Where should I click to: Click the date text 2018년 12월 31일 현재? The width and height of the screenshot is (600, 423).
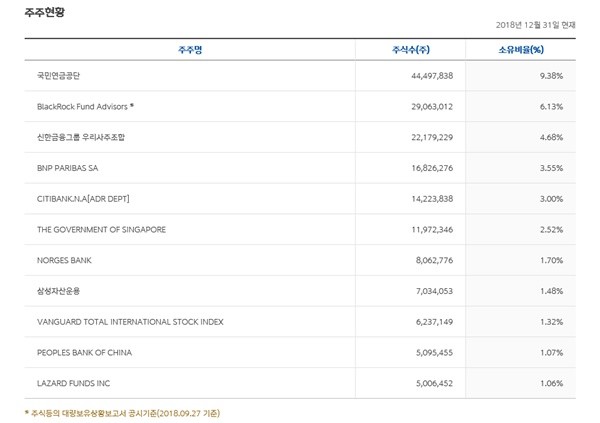point(535,25)
